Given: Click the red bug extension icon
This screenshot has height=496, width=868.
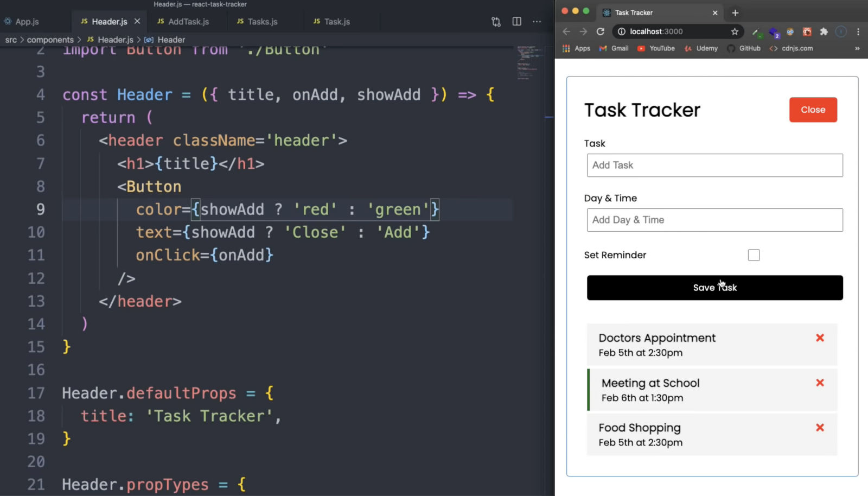Looking at the screenshot, I should [x=807, y=31].
